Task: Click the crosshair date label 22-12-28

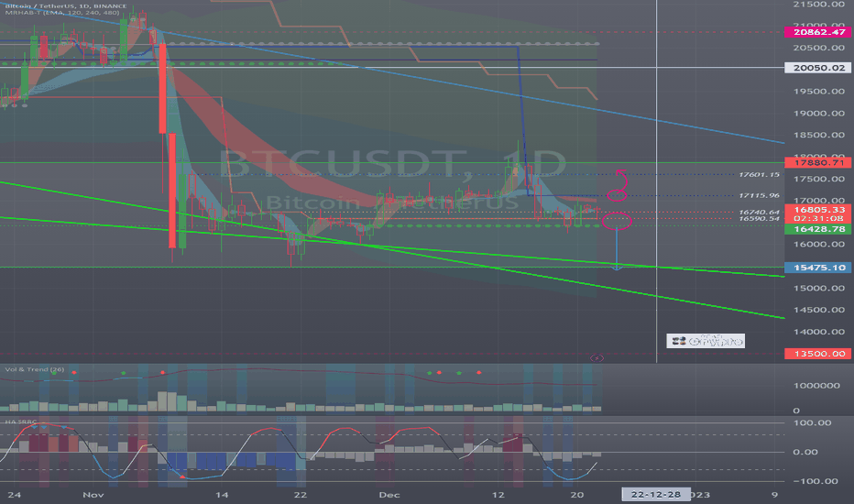Action: (x=656, y=494)
